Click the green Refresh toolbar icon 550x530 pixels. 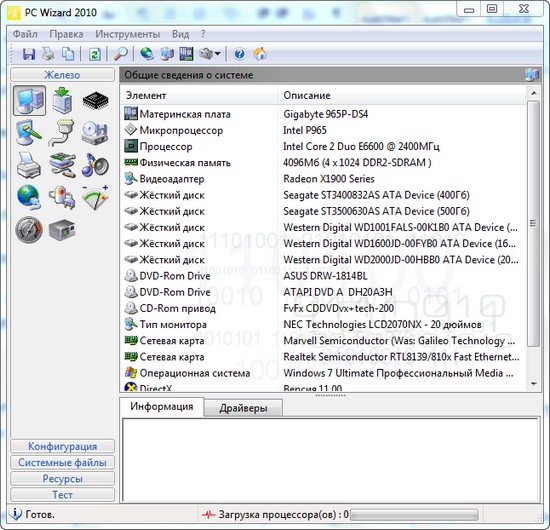(95, 54)
